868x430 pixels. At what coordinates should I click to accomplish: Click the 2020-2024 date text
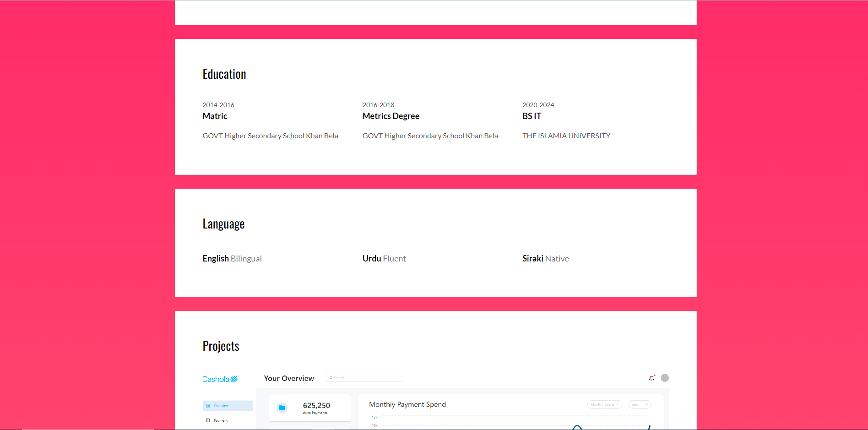point(538,105)
